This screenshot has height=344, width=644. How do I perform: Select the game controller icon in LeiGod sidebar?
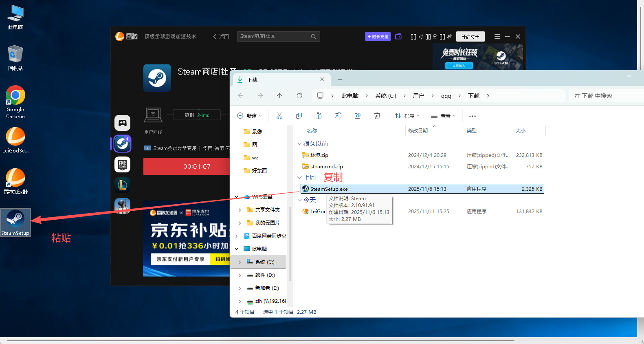pos(122,123)
